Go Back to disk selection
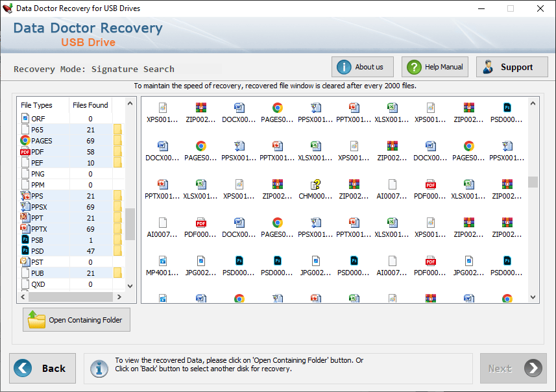This screenshot has height=392, width=556. (x=43, y=368)
